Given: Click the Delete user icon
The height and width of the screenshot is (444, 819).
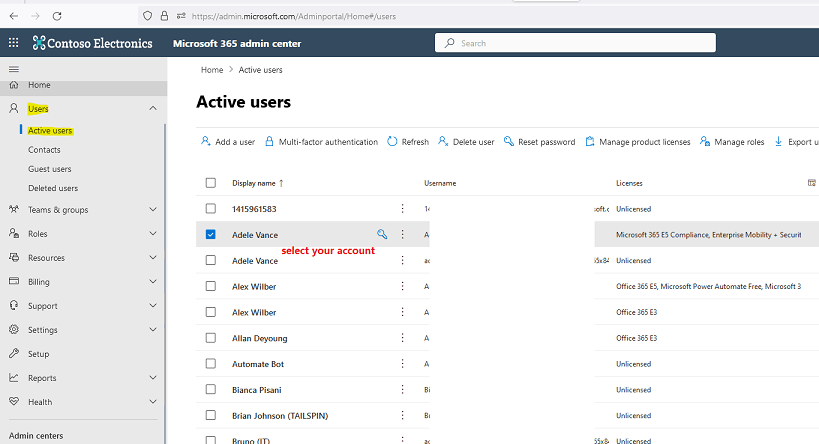Looking at the screenshot, I should pyautogui.click(x=443, y=141).
